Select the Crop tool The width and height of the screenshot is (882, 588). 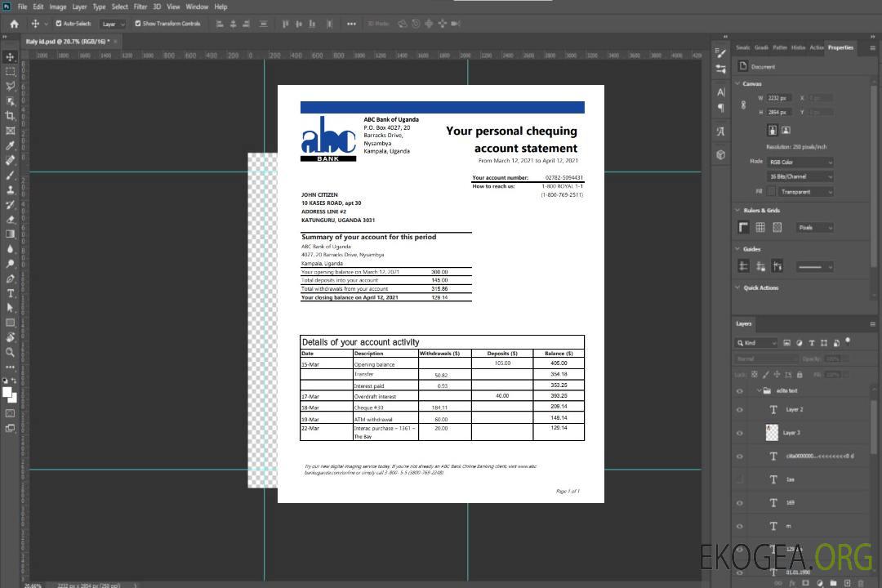click(x=10, y=116)
